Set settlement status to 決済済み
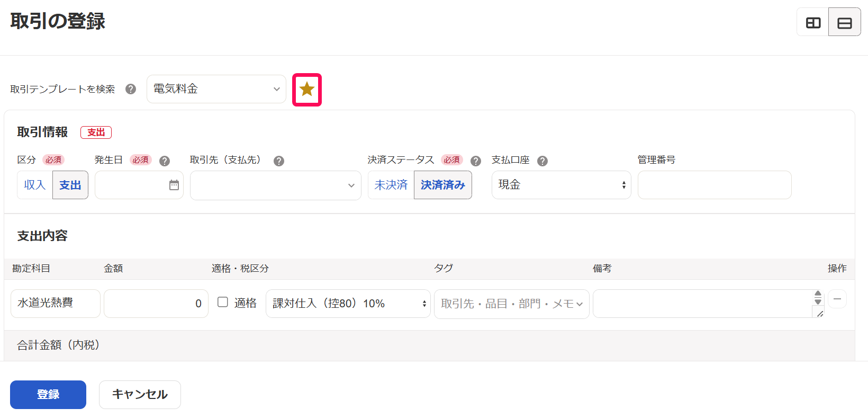868x417 pixels. click(x=443, y=185)
